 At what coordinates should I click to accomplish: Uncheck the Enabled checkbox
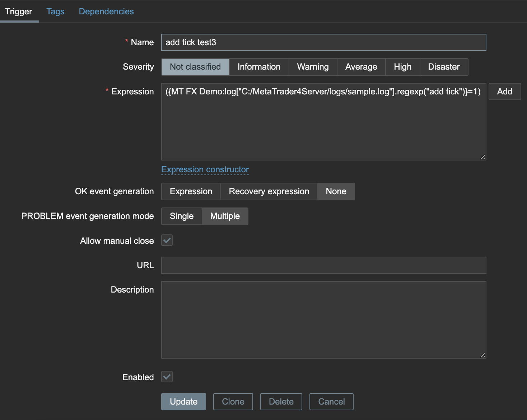coord(167,377)
